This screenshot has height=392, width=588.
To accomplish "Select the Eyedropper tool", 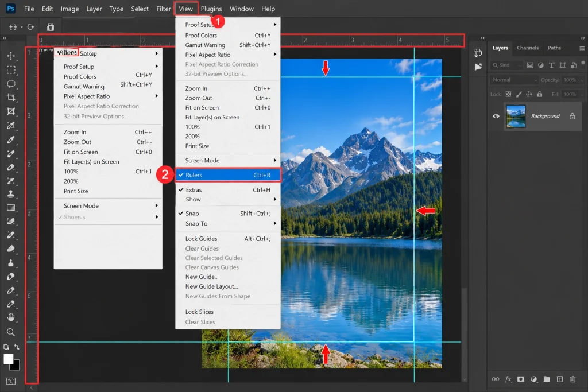I will (11, 140).
